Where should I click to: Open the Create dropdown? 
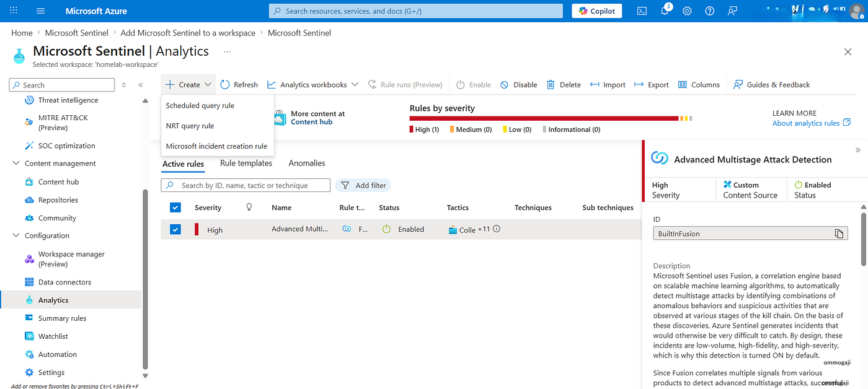click(x=188, y=85)
